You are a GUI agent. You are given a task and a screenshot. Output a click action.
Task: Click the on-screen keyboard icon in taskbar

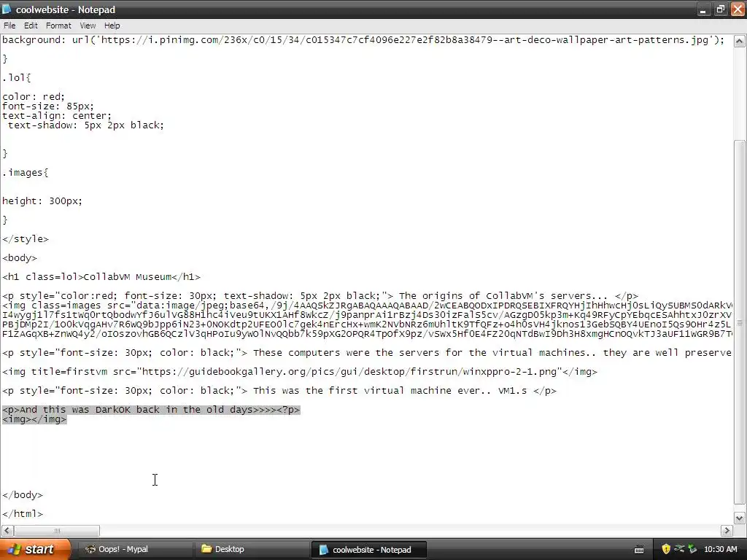click(x=639, y=550)
